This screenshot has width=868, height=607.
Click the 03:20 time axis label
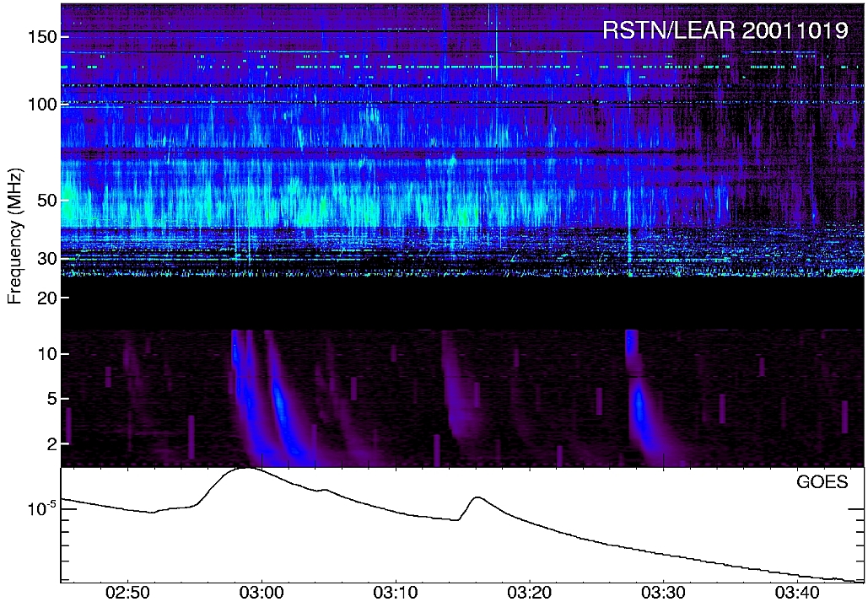[x=531, y=594]
